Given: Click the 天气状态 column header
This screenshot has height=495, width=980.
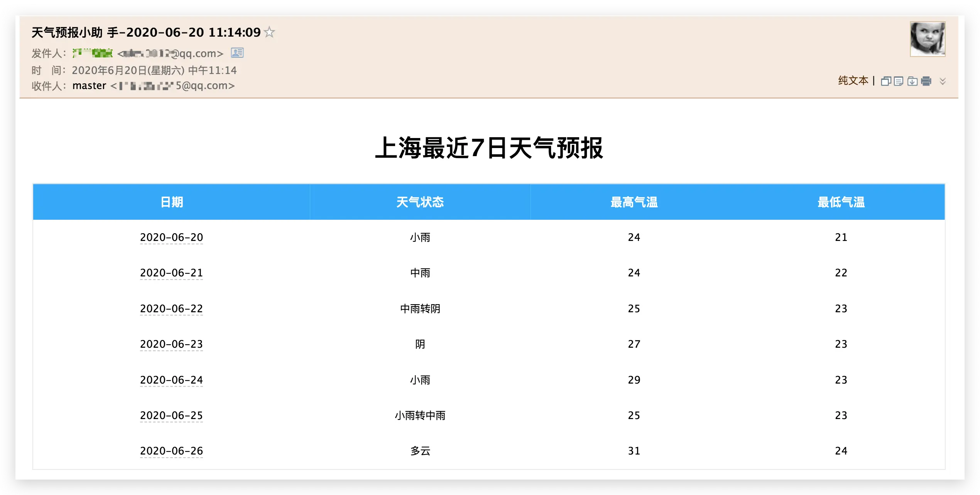Looking at the screenshot, I should pyautogui.click(x=420, y=202).
